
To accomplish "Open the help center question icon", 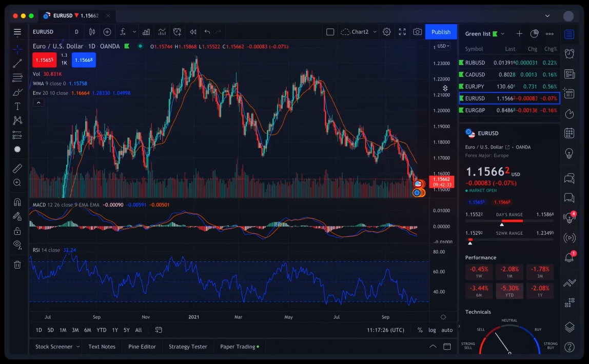I will (570, 347).
